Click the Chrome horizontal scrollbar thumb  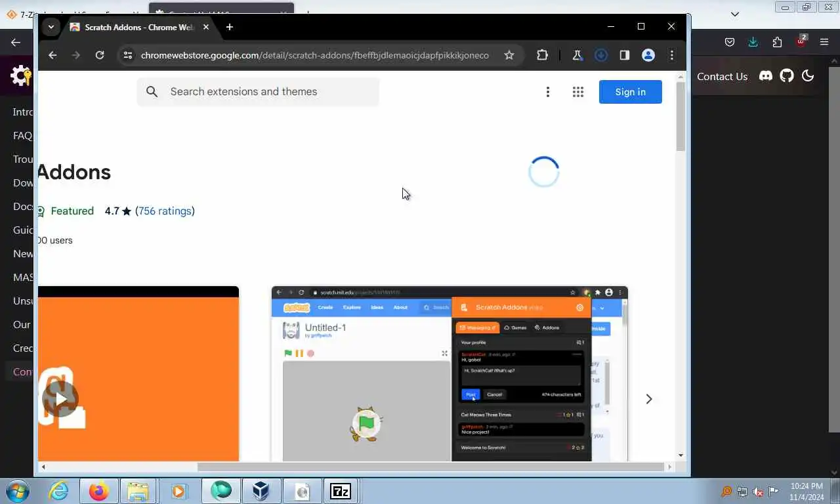click(x=431, y=467)
